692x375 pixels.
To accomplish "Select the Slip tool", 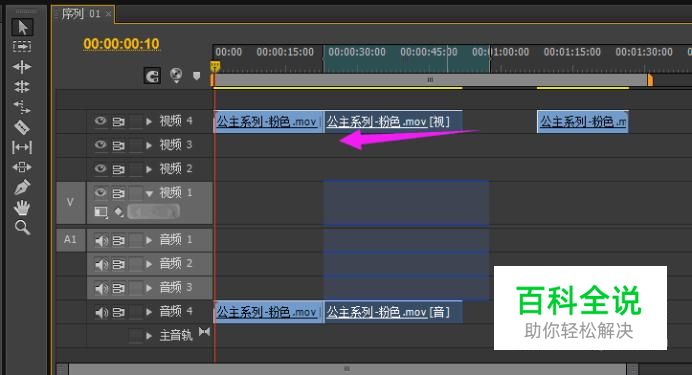I will (x=22, y=147).
